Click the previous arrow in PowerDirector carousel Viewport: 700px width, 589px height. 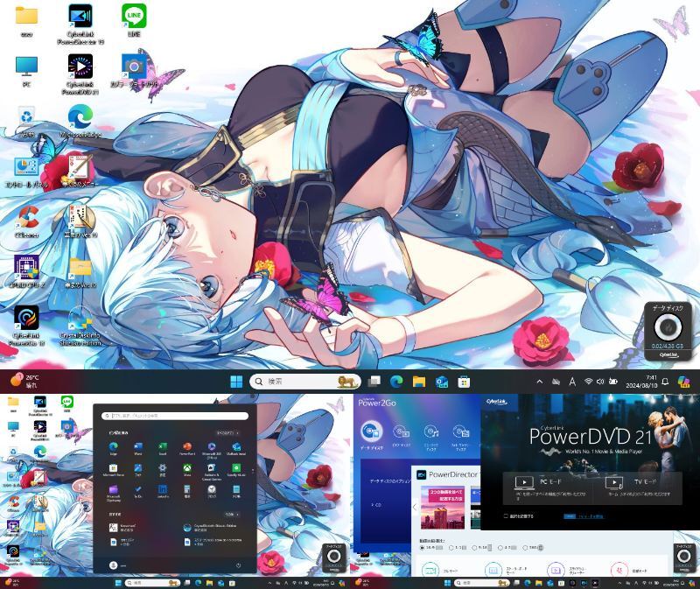tap(414, 508)
